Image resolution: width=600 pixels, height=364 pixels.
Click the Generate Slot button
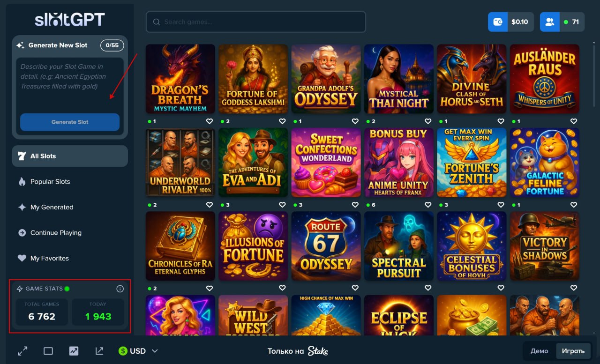(x=70, y=122)
